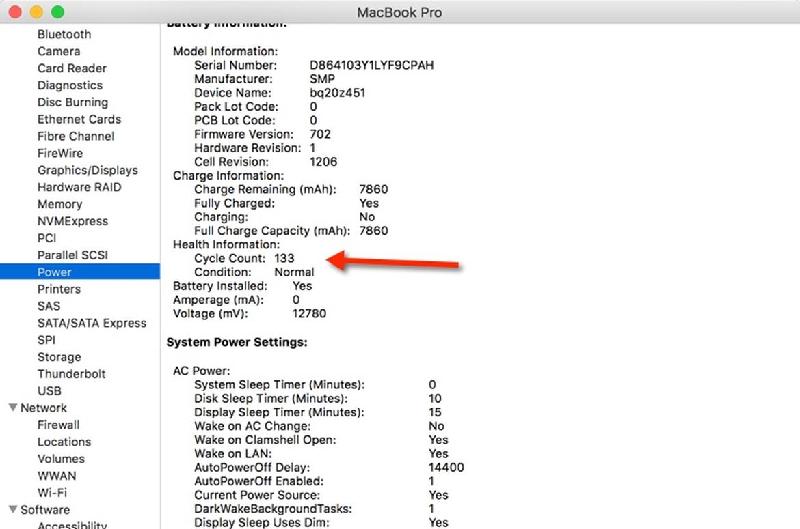
Task: Select PCI in the sidebar
Action: click(x=46, y=238)
